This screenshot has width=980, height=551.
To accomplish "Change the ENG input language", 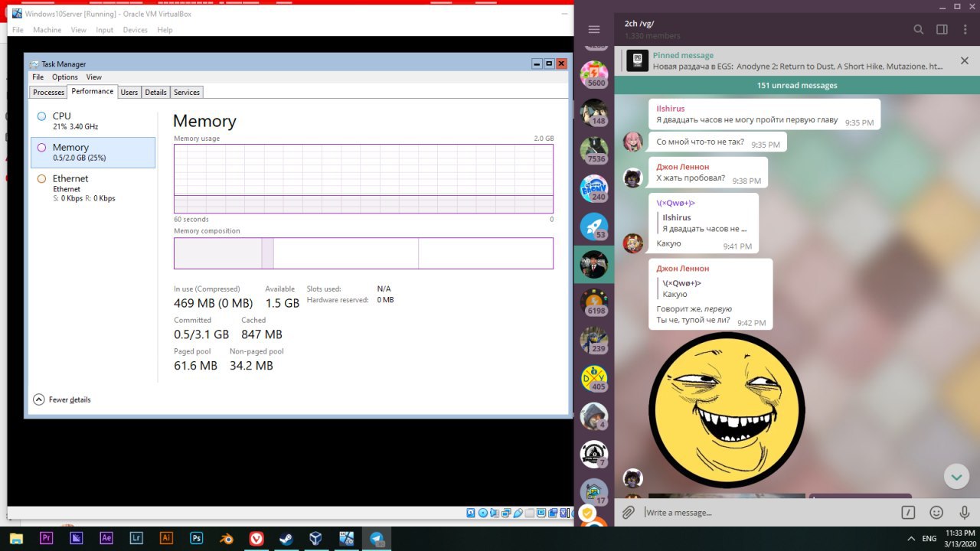I will tap(929, 538).
